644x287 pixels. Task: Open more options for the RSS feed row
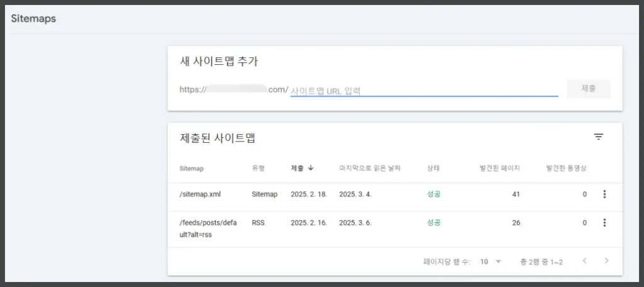pyautogui.click(x=604, y=223)
